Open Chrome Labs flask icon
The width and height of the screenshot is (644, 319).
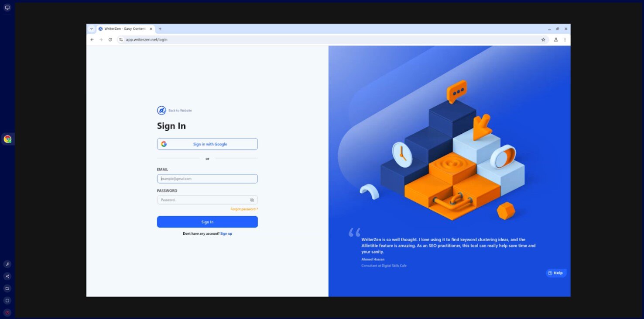556,40
